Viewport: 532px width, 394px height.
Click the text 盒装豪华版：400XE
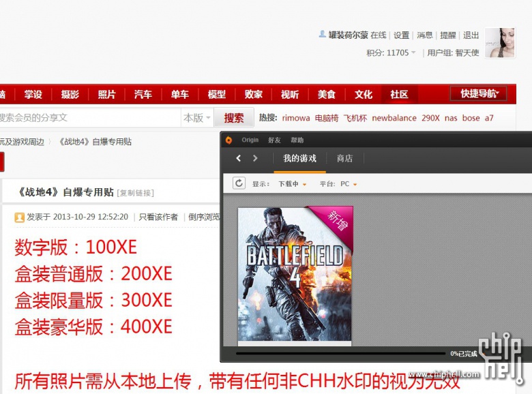coord(93,327)
